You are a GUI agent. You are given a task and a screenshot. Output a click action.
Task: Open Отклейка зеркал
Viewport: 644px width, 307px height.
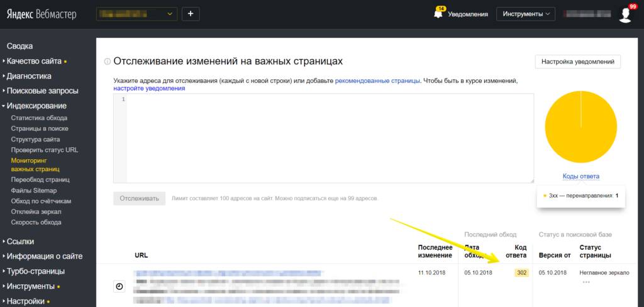coord(36,211)
